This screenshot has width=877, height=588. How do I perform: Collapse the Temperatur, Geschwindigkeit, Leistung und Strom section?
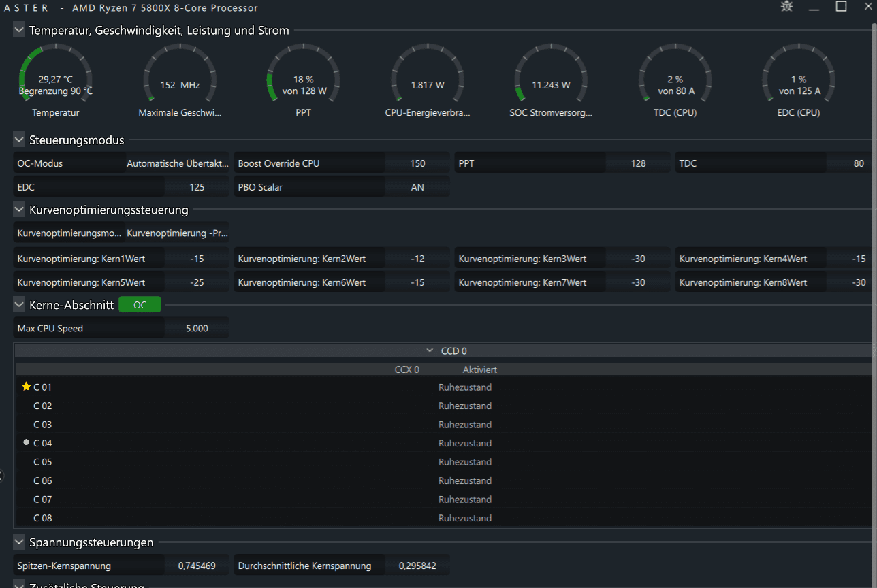pyautogui.click(x=19, y=30)
